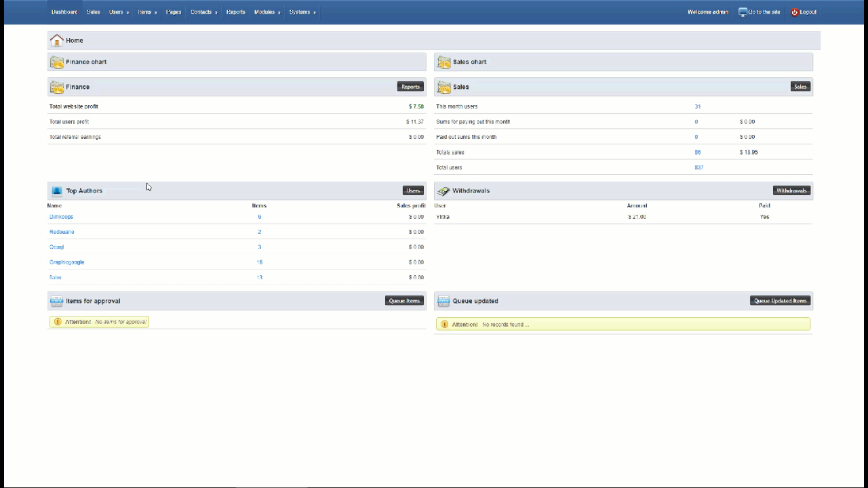Click the Items for approval icon
This screenshot has width=868, height=488.
57,301
